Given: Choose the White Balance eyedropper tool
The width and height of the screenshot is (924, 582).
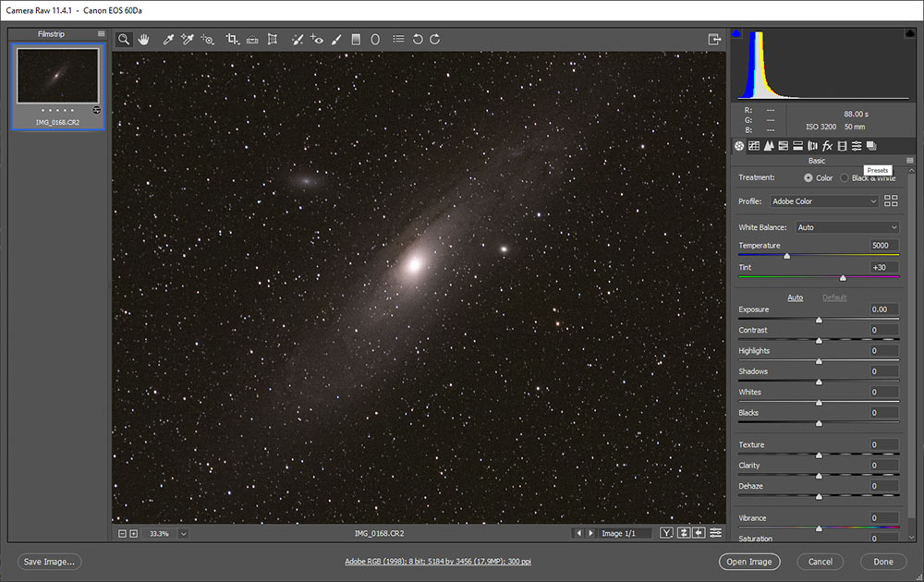Looking at the screenshot, I should pos(167,39).
